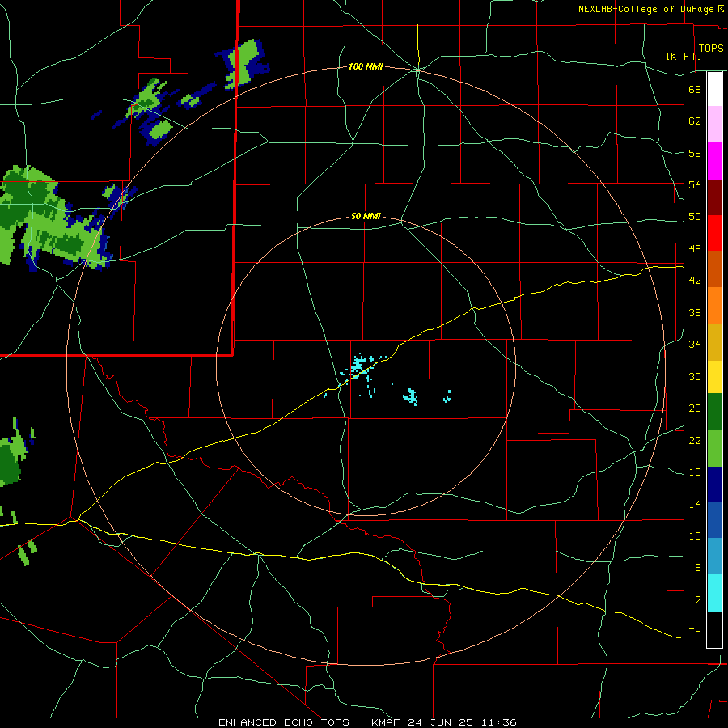Click the "11:36" time stamp
The image size is (728, 728).
pyautogui.click(x=498, y=722)
